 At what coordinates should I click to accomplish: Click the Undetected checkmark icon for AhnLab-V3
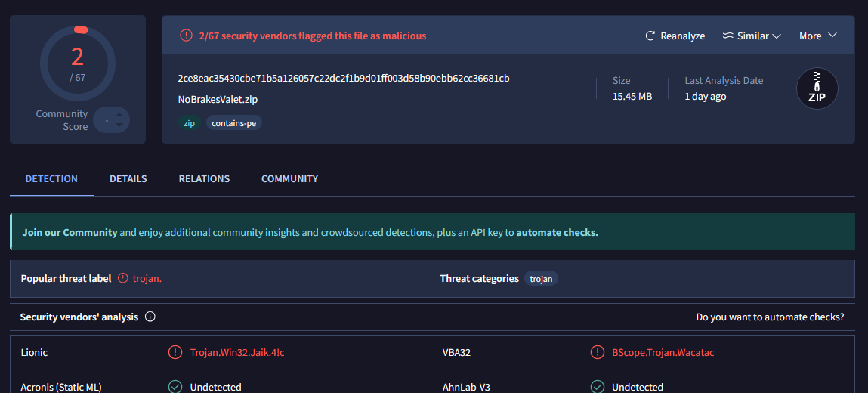(598, 387)
